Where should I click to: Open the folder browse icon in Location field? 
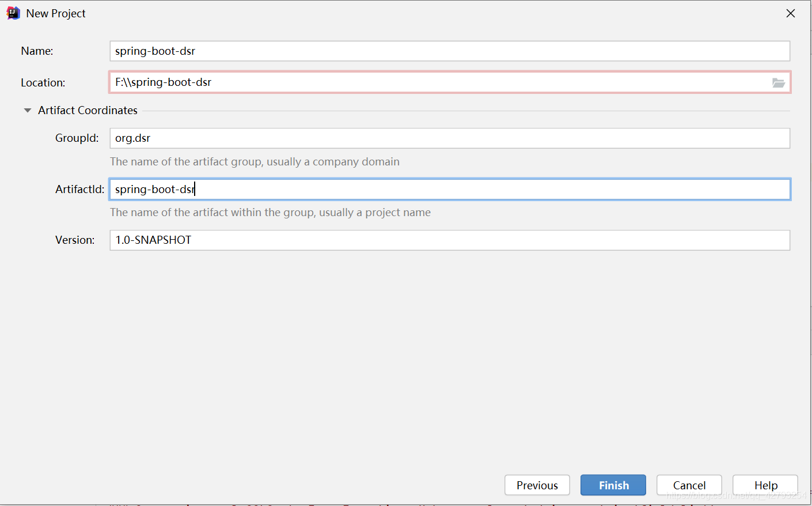click(x=779, y=82)
